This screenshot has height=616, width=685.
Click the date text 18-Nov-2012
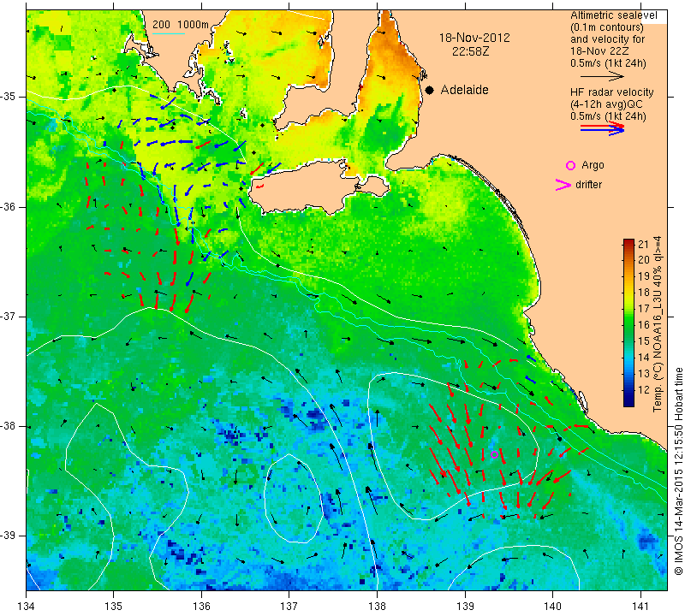click(474, 38)
